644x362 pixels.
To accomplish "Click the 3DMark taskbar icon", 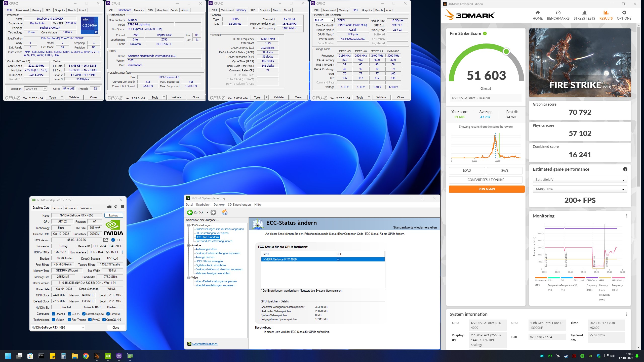I will [x=97, y=356].
